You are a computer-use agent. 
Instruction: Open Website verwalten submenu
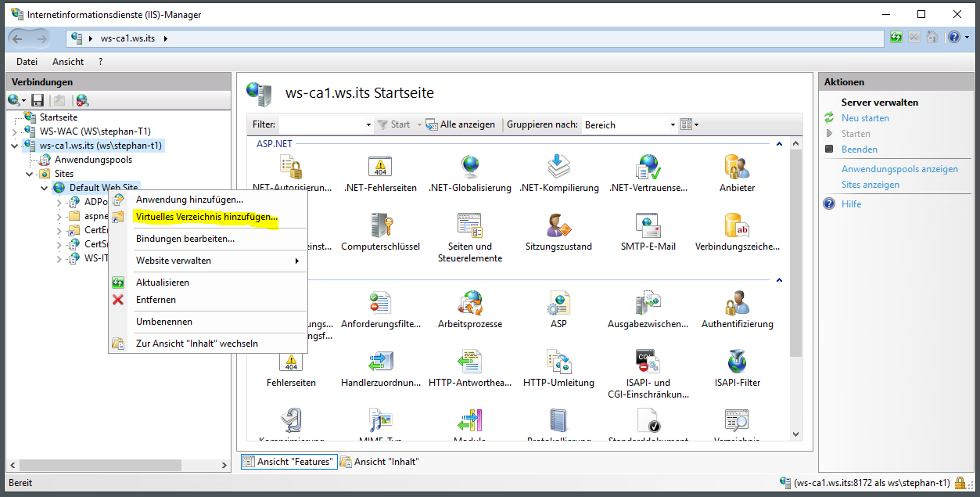tap(208, 261)
